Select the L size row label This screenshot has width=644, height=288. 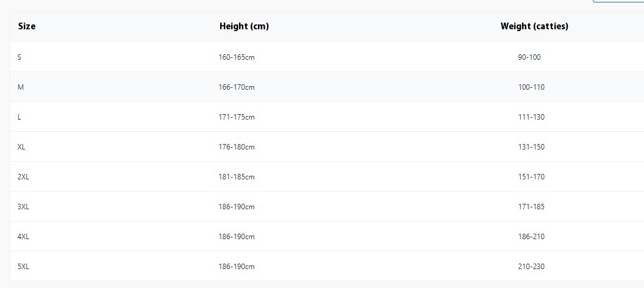pos(20,117)
